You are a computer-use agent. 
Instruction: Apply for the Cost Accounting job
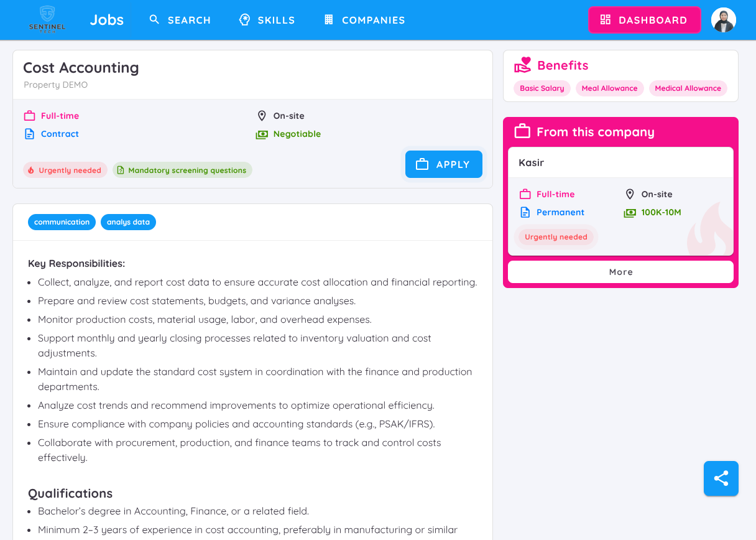(x=443, y=164)
